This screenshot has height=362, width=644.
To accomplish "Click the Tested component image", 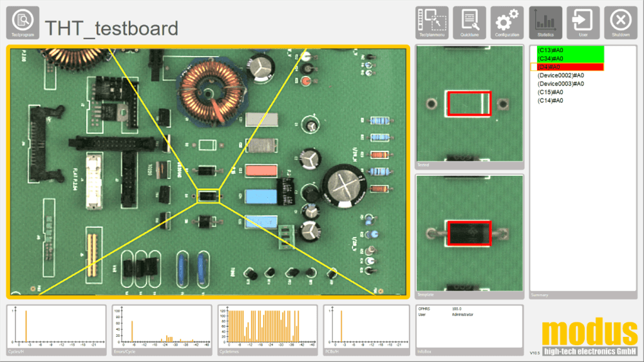I will (469, 104).
